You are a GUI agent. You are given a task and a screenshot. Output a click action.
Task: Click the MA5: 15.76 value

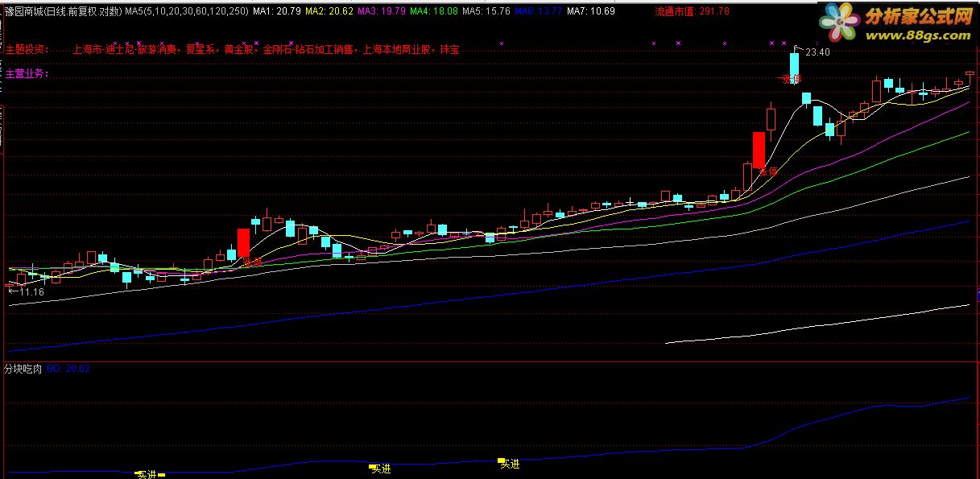tap(487, 11)
